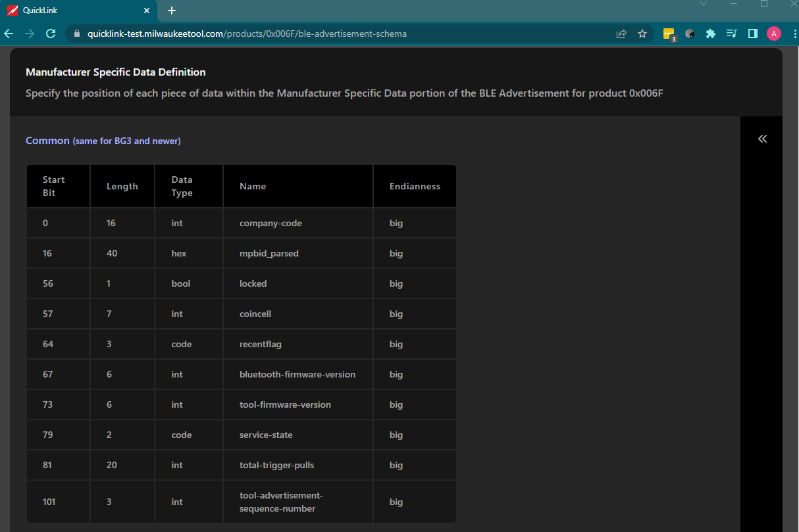799x532 pixels.
Task: Select the company-code name cell
Action: (298, 223)
